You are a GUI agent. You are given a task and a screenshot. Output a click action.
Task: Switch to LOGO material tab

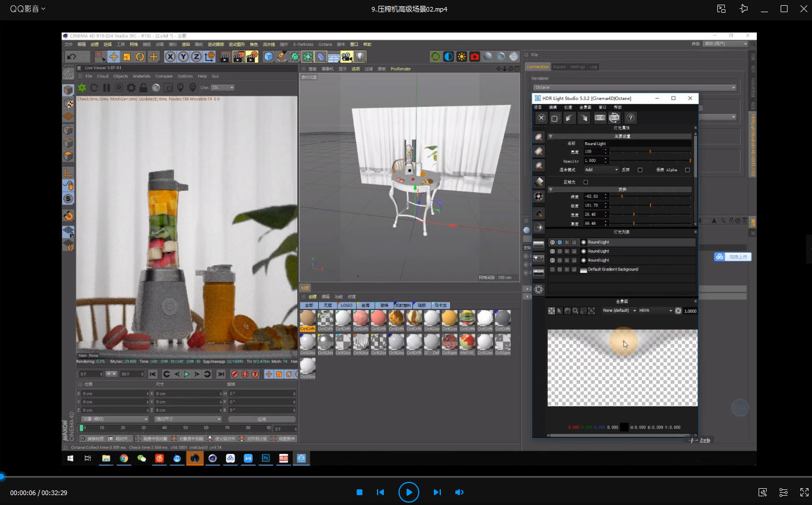coord(347,305)
